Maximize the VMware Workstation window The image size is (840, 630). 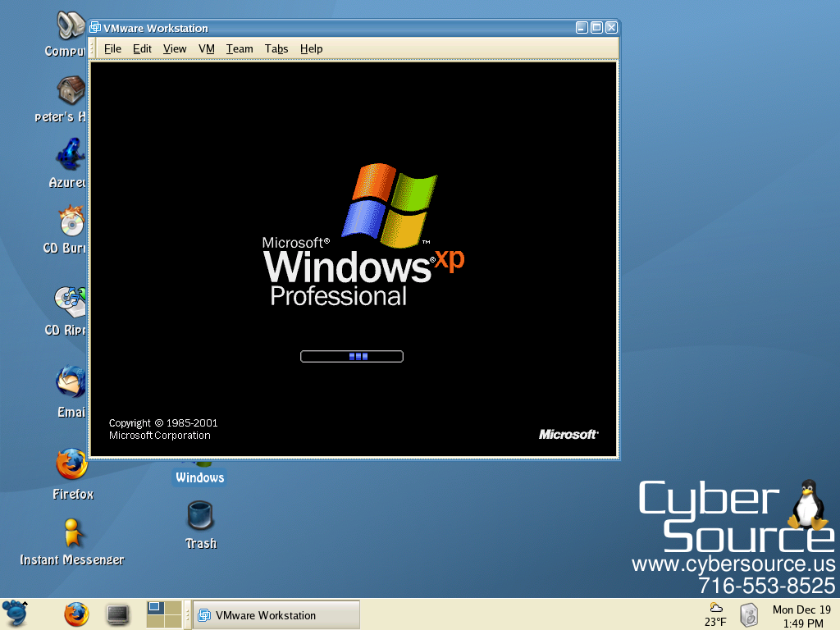[596, 27]
